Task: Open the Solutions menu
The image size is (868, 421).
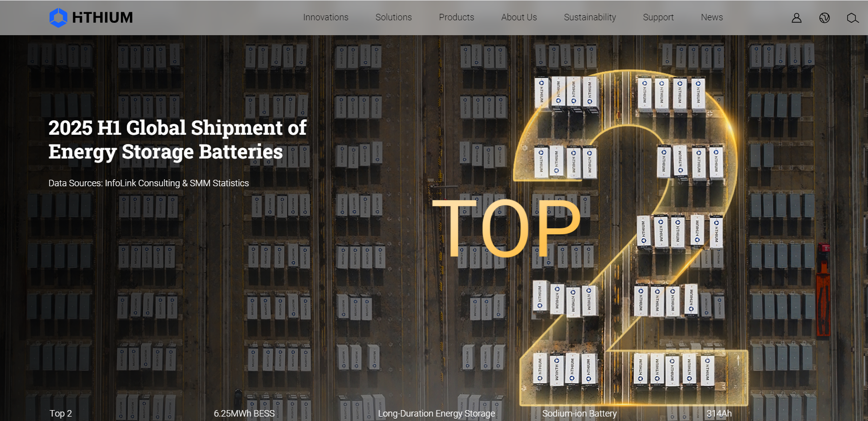Action: coord(393,17)
